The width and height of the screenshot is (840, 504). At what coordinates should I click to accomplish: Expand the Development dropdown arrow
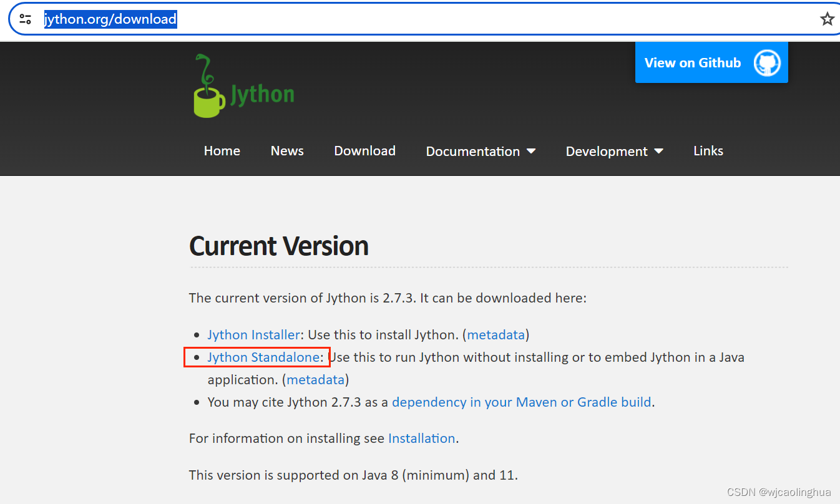tap(660, 150)
